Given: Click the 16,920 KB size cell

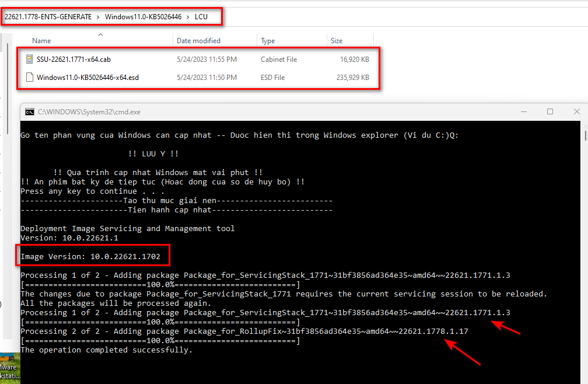Looking at the screenshot, I should (355, 60).
